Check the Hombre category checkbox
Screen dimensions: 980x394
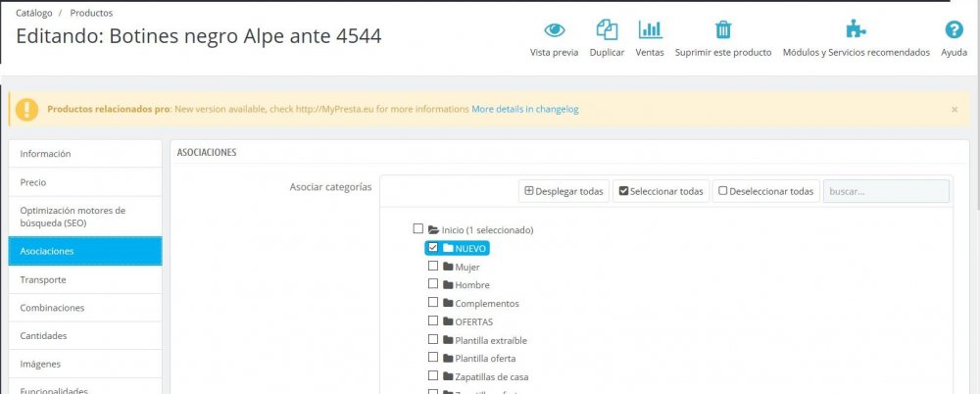[x=432, y=284]
